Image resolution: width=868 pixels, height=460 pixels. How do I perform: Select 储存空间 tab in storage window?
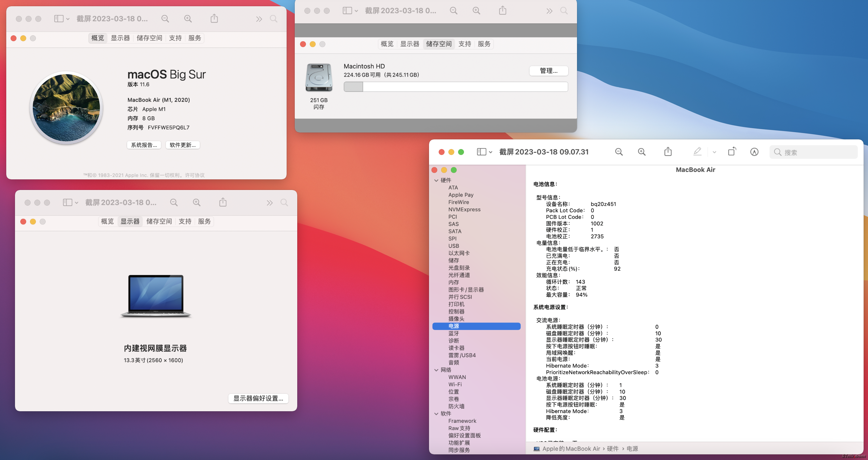[439, 44]
